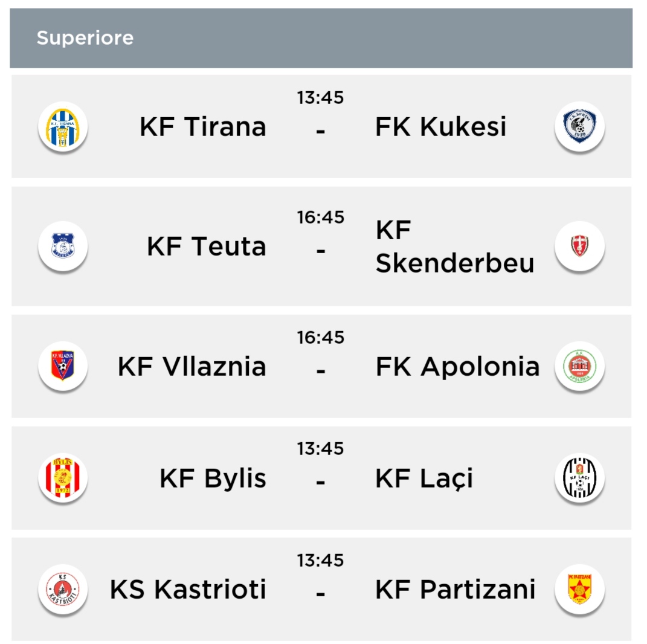Open the KF Tirana team name
Image resolution: width=647 pixels, height=644 pixels.
[x=203, y=127]
